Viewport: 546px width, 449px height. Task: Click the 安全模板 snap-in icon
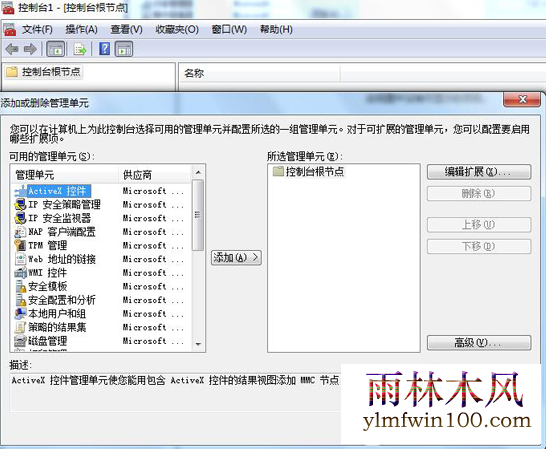point(21,286)
